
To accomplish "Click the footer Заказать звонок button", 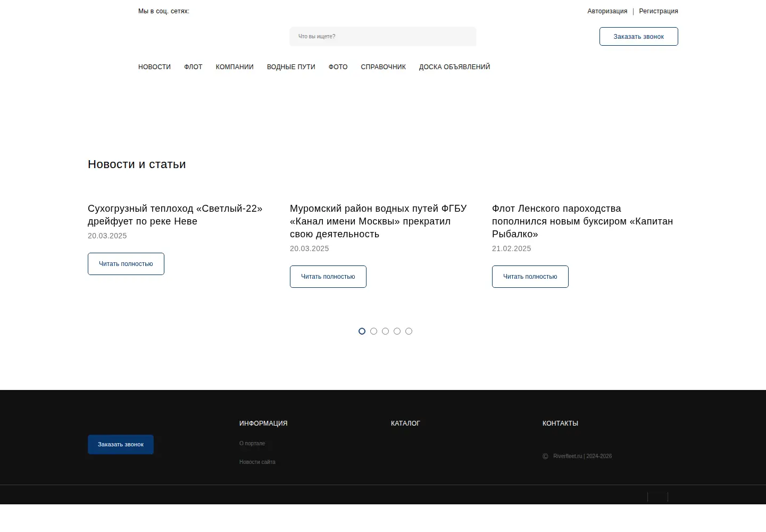I will pyautogui.click(x=121, y=445).
